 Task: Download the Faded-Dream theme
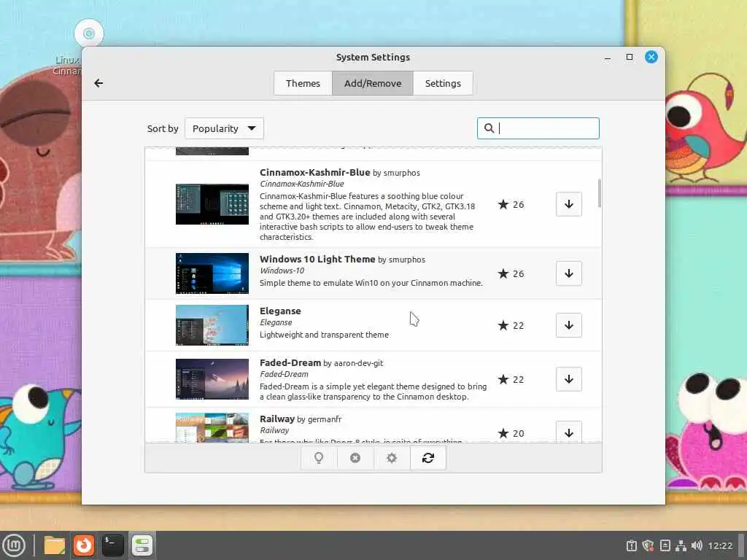tap(569, 379)
